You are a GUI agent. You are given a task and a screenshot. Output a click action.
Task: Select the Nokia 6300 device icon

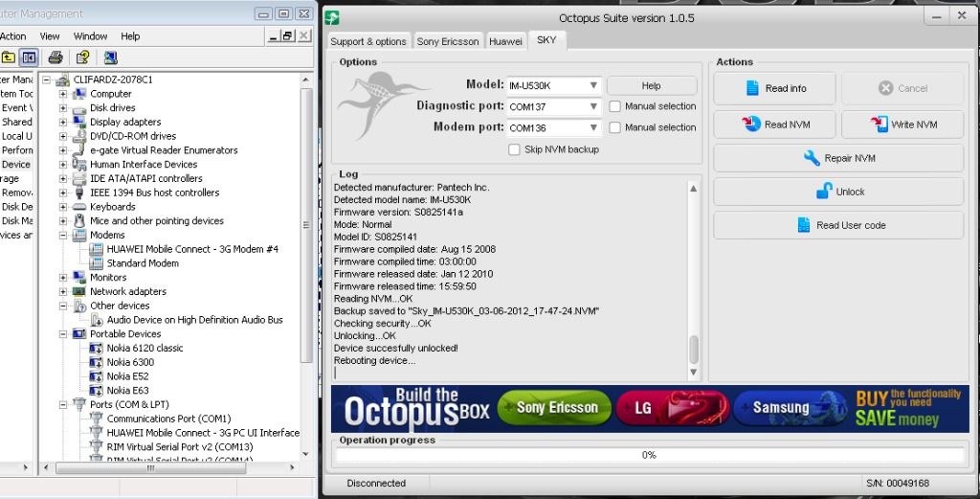97,362
